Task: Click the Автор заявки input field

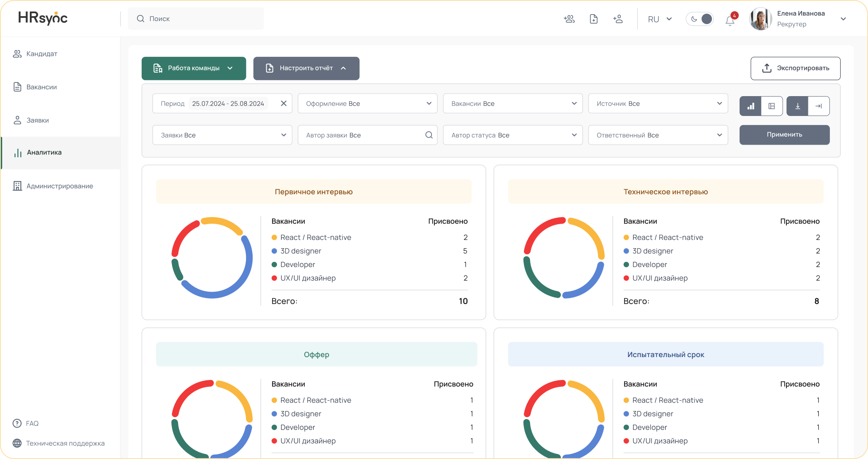Action: (x=368, y=135)
